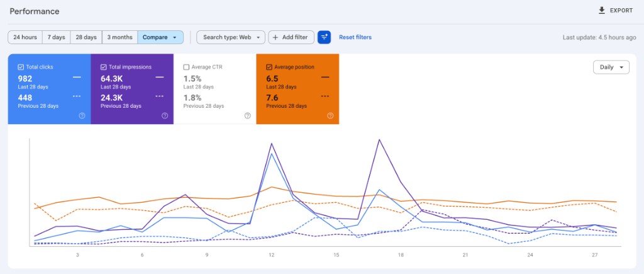Select the 3 months range
The width and height of the screenshot is (644, 274).
tap(120, 37)
